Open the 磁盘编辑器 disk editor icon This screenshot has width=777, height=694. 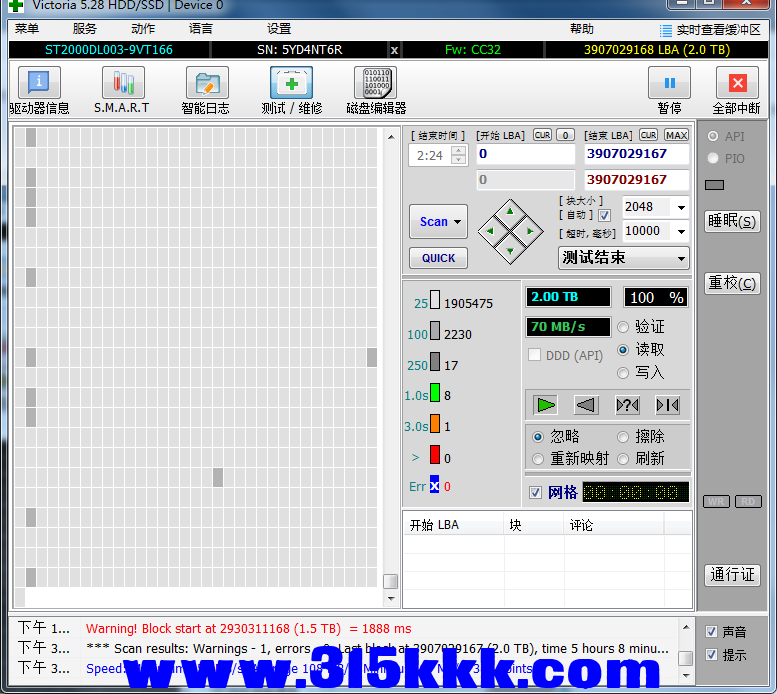[375, 84]
